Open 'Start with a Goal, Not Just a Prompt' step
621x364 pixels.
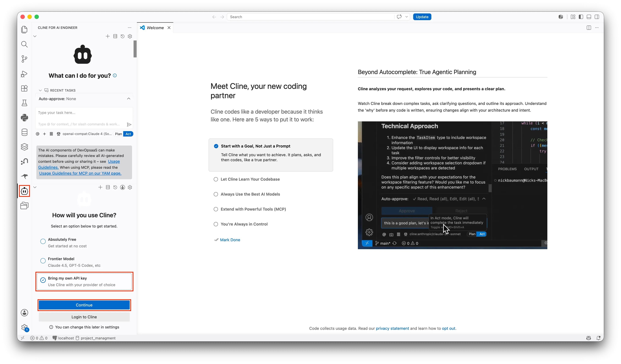[x=271, y=155]
